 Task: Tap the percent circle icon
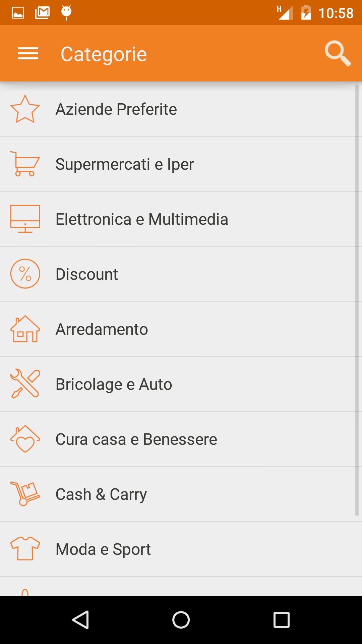point(25,274)
